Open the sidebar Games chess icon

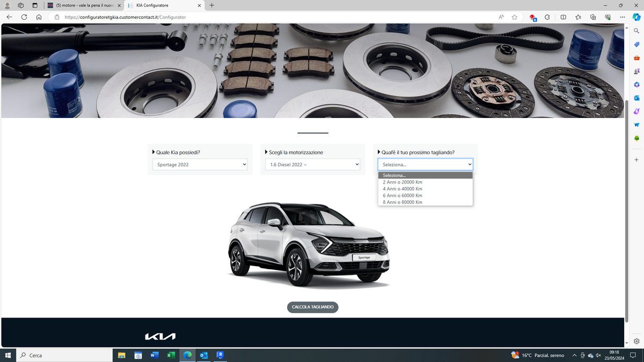tap(636, 71)
